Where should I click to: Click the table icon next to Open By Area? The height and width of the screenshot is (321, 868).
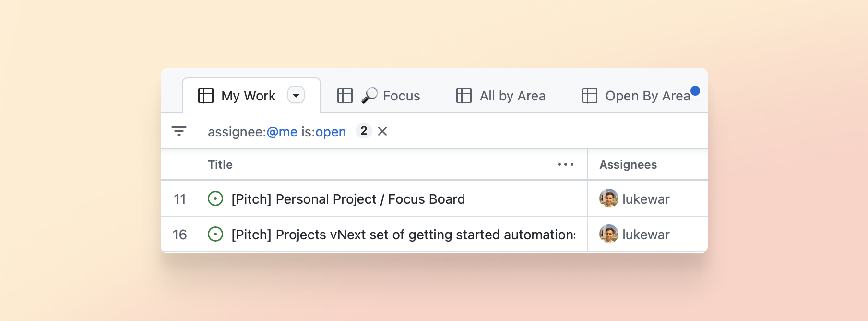(589, 96)
